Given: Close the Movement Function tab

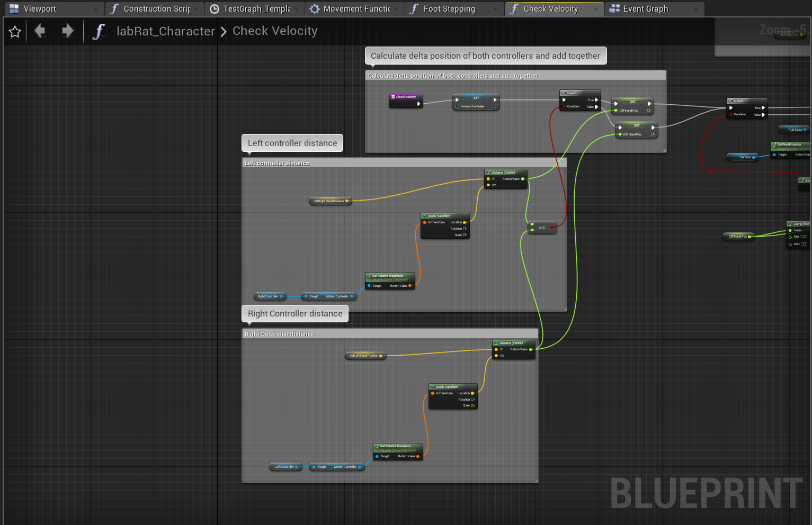Looking at the screenshot, I should 396,9.
